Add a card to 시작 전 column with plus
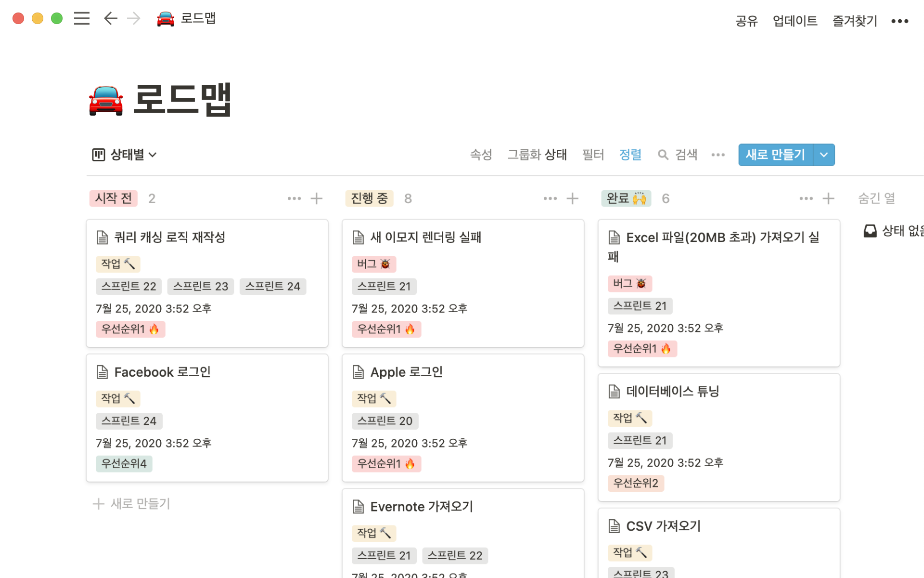 click(x=316, y=198)
